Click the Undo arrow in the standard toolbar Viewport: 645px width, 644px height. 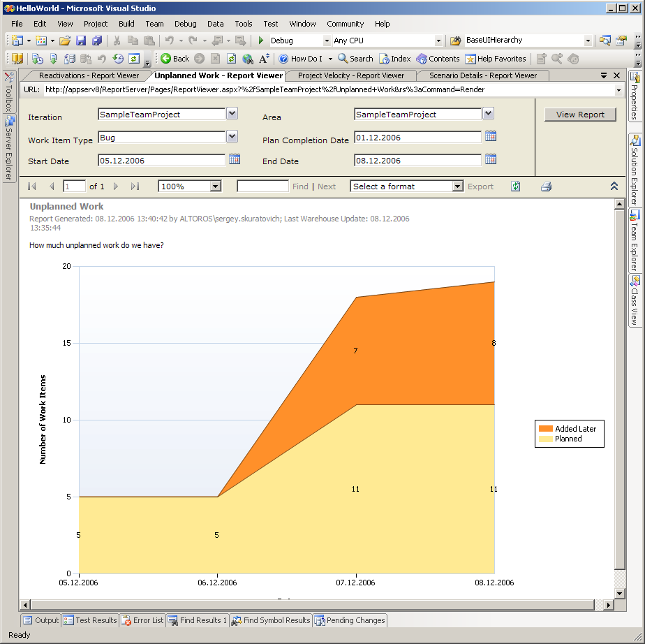click(169, 41)
